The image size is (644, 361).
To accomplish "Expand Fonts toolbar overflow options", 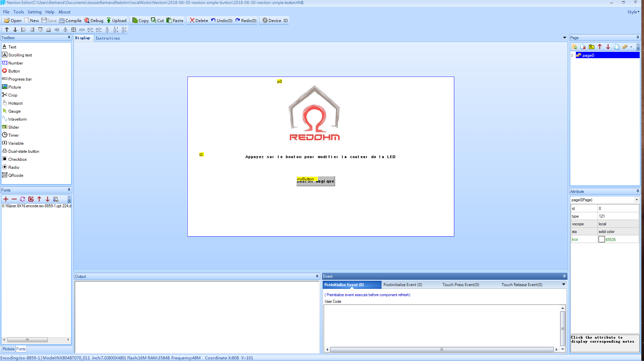I will click(69, 199).
